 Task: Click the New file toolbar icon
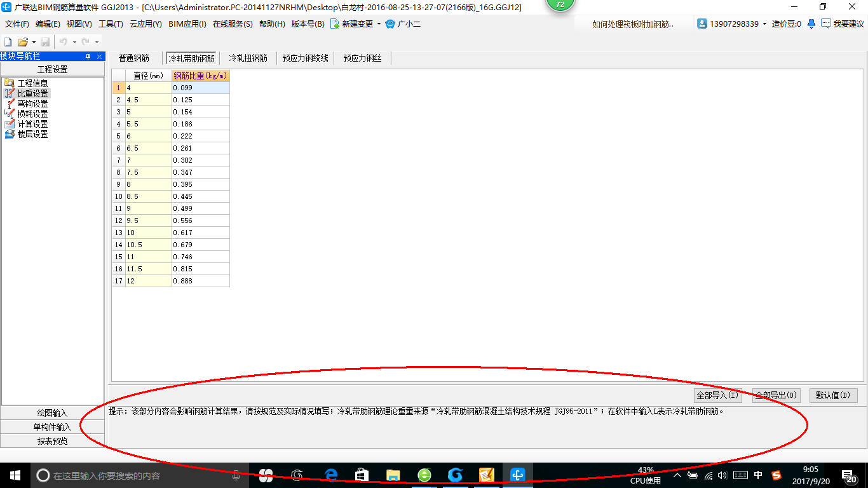coord(8,42)
